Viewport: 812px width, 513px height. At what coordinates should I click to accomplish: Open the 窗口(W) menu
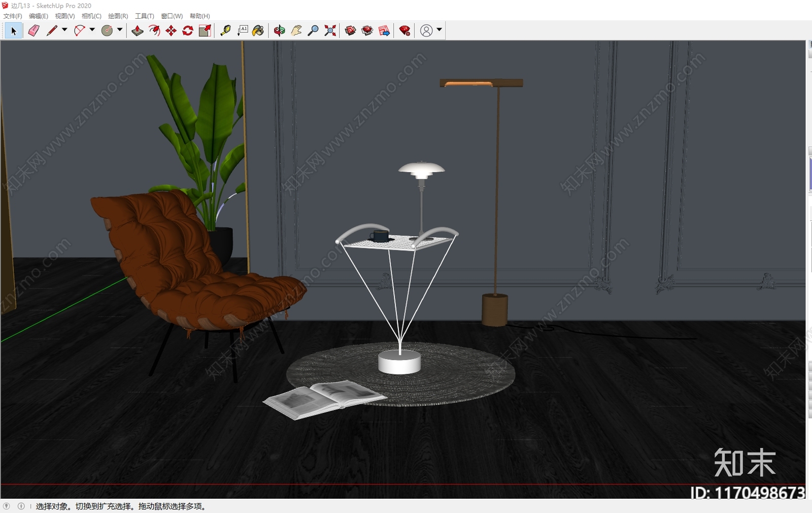(172, 16)
